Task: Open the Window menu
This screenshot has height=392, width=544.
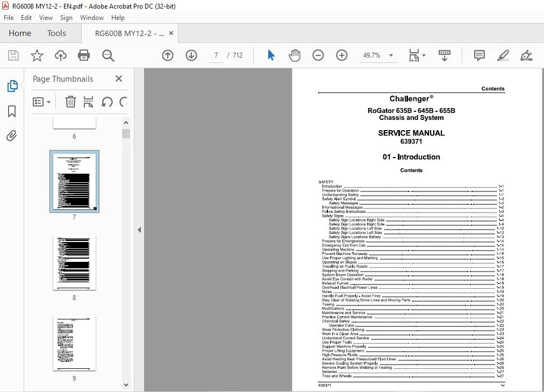Action: click(x=92, y=18)
